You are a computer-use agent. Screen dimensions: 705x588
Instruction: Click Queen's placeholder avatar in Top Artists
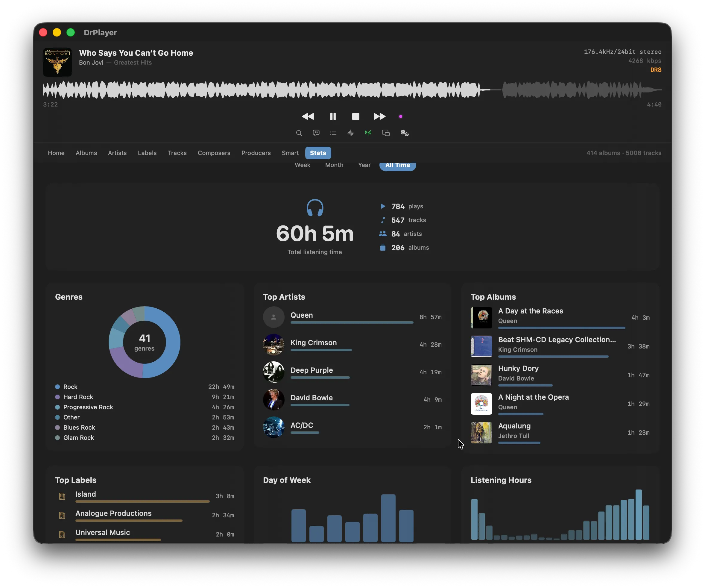tap(274, 317)
